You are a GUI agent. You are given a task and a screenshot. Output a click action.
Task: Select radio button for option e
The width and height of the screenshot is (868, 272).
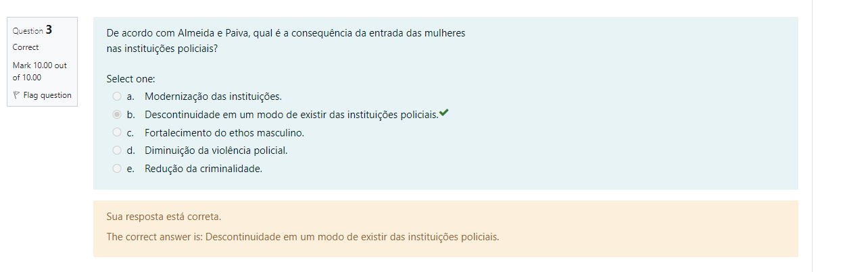[117, 169]
